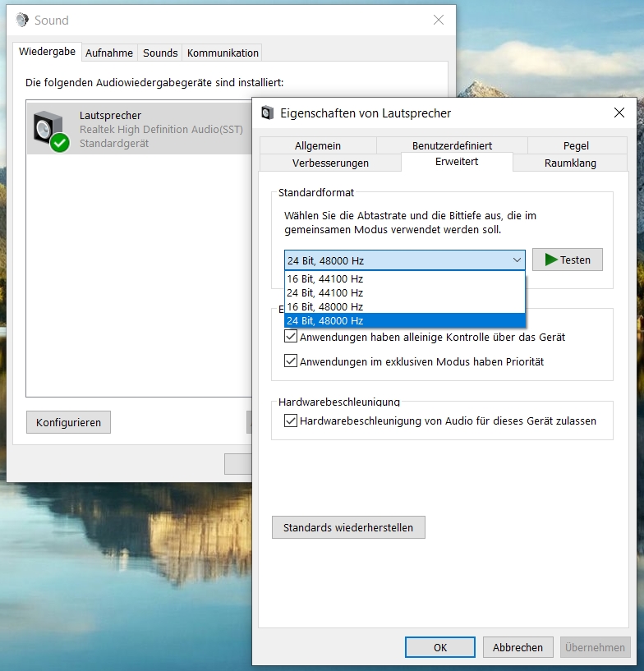
Task: Pick '16 Bit, 48000 Hz' format
Action: 324,306
